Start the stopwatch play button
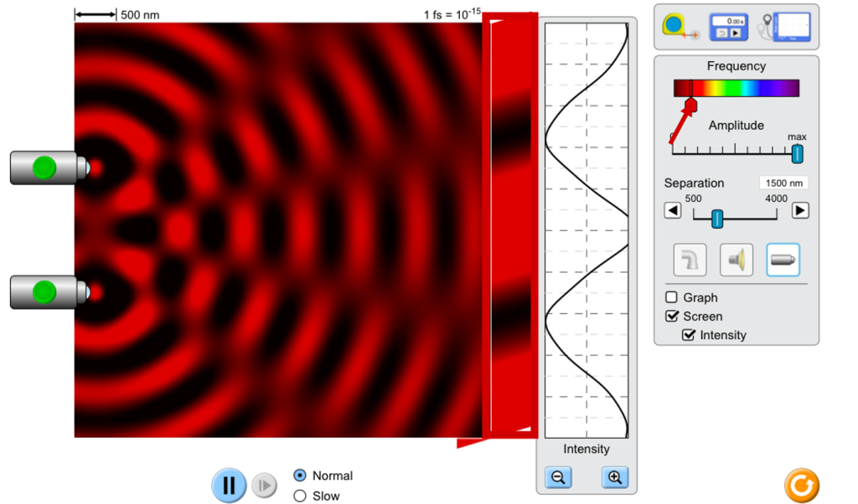The width and height of the screenshot is (858, 504). pos(736,33)
